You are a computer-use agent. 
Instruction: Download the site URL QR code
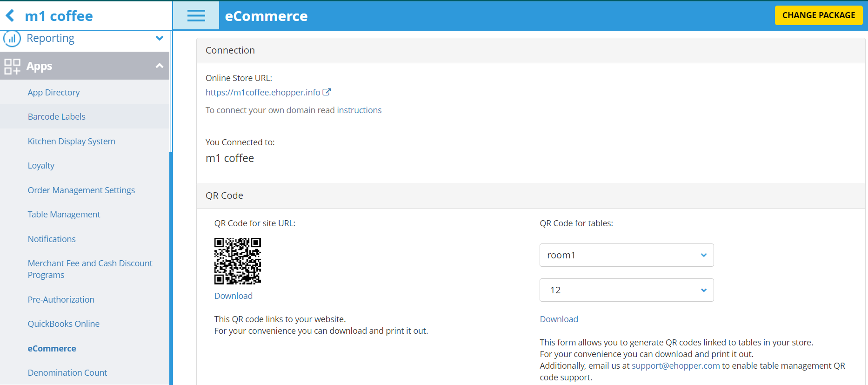click(x=233, y=296)
